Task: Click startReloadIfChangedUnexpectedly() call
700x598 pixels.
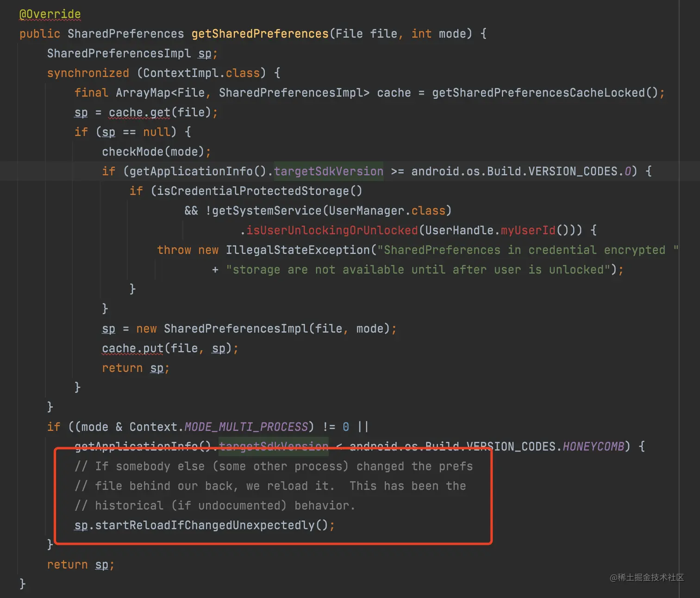Action: click(x=212, y=525)
